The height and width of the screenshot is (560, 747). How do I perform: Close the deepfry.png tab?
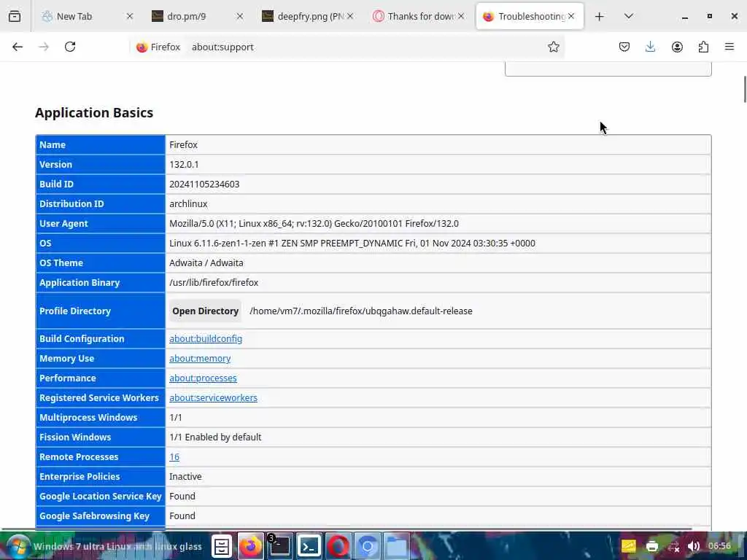(350, 16)
